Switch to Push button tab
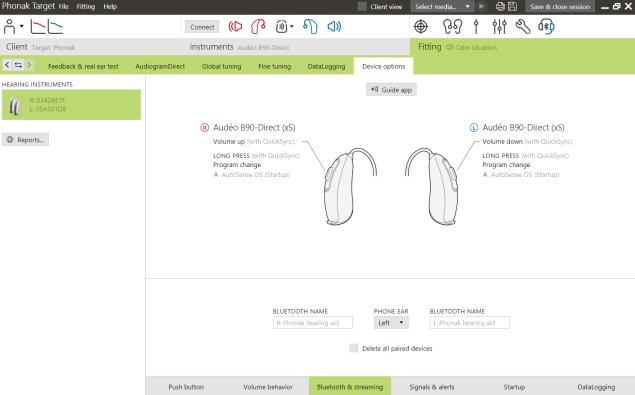The image size is (635, 395). 186,387
